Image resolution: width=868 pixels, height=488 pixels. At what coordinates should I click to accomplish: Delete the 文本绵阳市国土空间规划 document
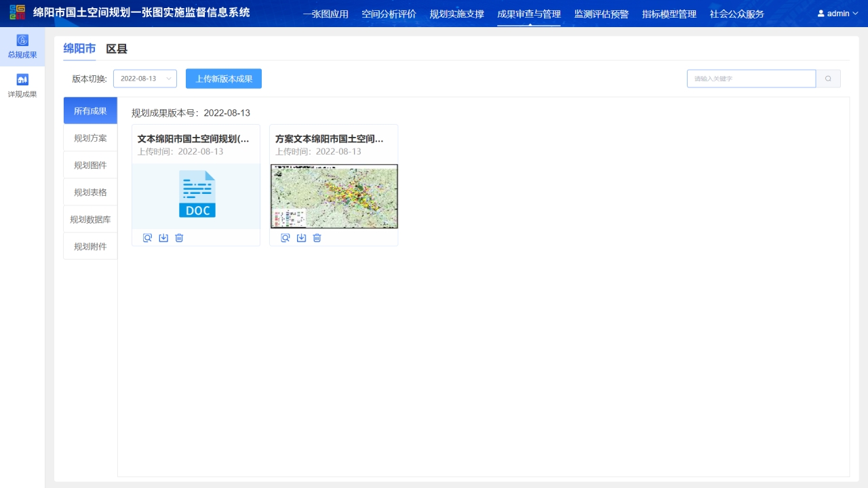tap(179, 238)
